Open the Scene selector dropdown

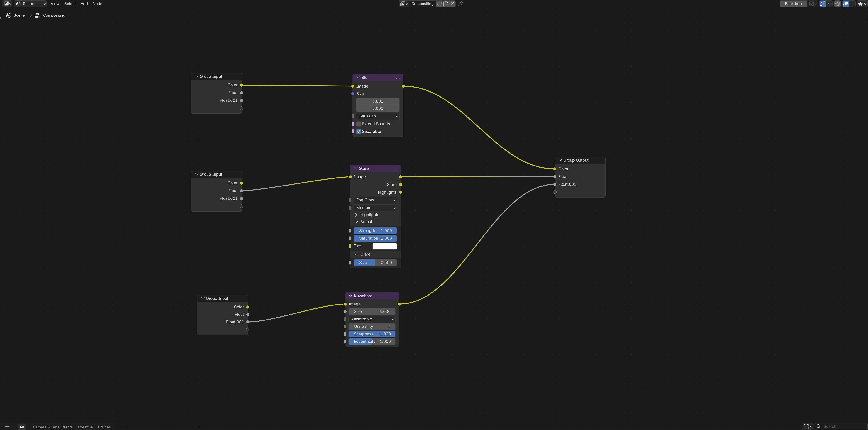[31, 4]
